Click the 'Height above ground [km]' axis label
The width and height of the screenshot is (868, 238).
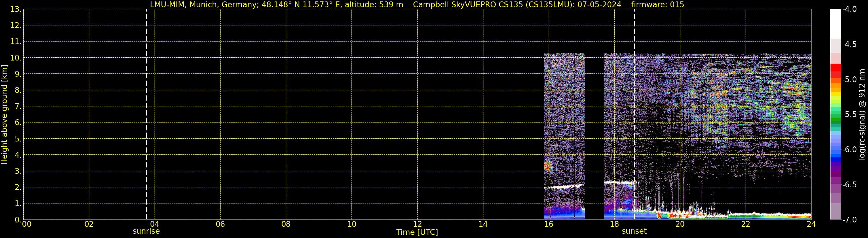pos(4,114)
